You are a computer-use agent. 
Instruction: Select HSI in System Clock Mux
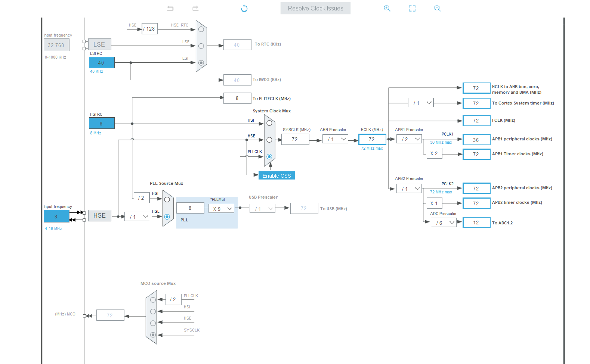pos(269,123)
